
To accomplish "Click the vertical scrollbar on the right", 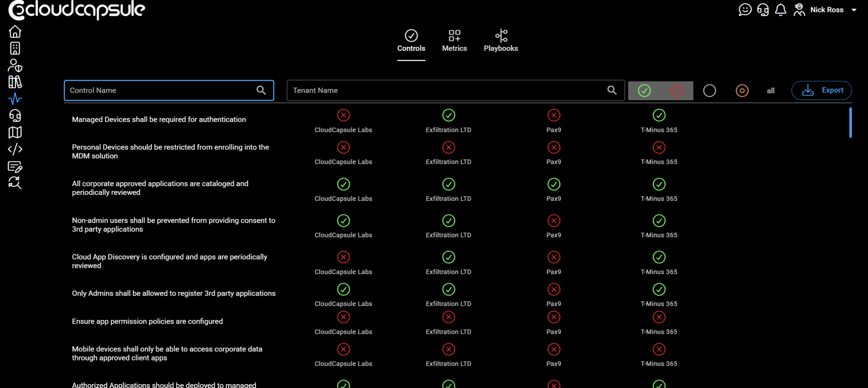I will pos(850,123).
